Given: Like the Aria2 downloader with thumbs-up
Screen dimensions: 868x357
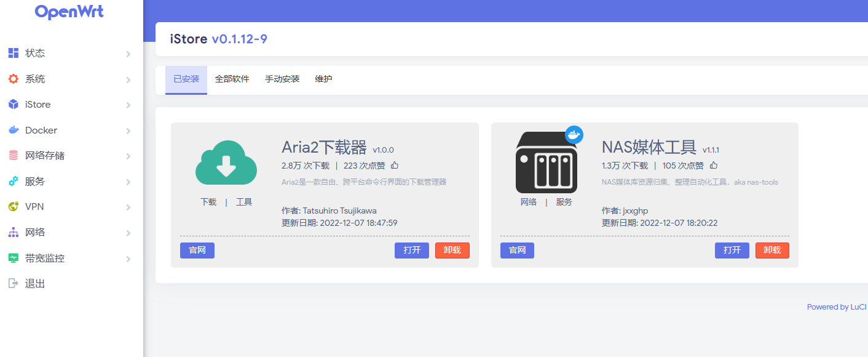Looking at the screenshot, I should coord(395,166).
